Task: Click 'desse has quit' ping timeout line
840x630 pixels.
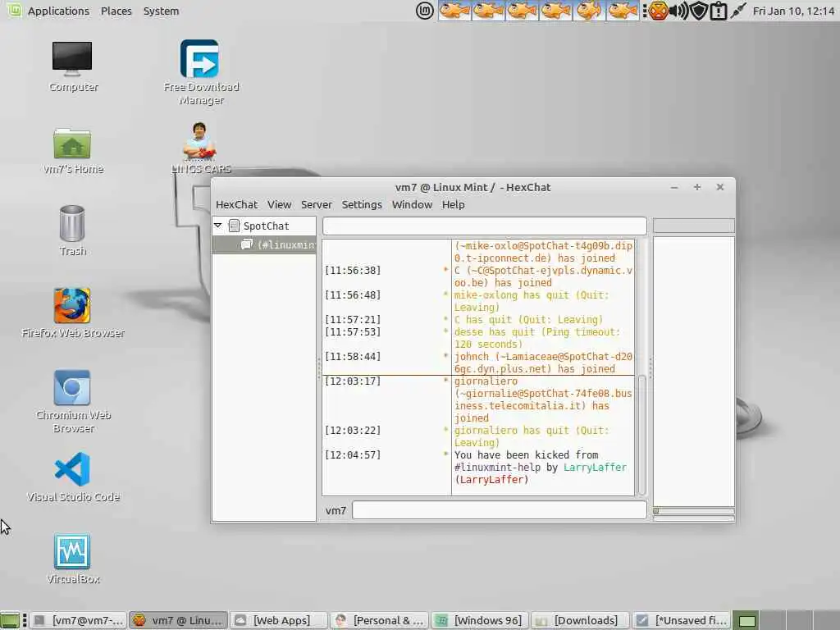Action: point(537,337)
